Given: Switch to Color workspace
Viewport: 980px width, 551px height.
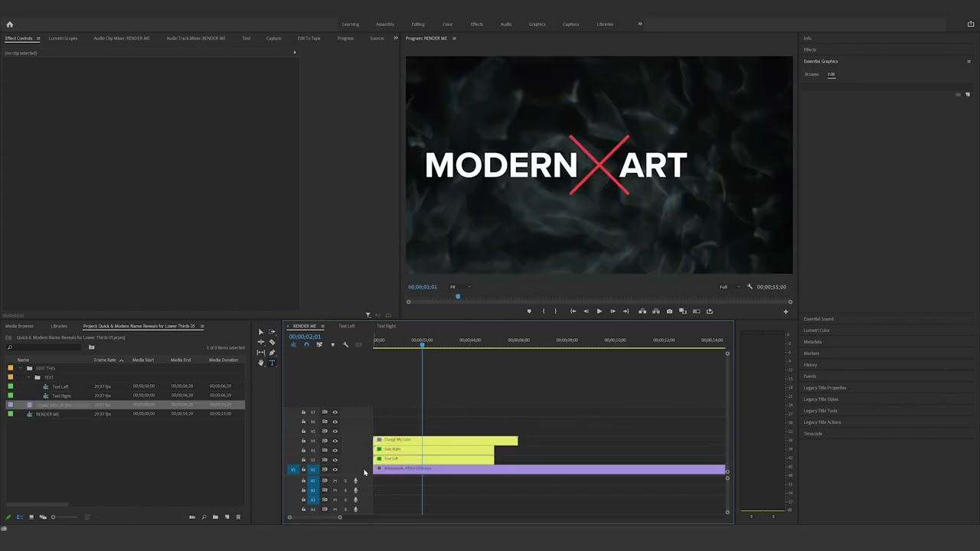Looking at the screenshot, I should (x=448, y=24).
